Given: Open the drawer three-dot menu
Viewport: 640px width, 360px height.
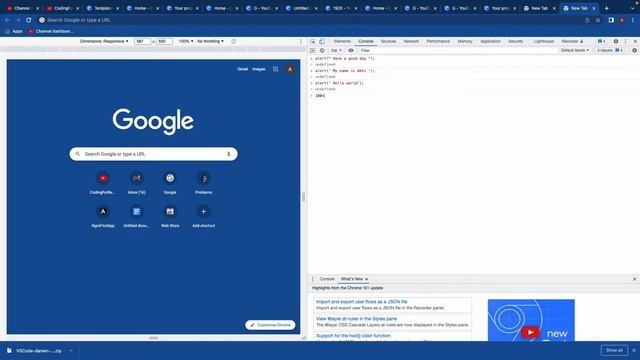Looking at the screenshot, I should pos(313,279).
